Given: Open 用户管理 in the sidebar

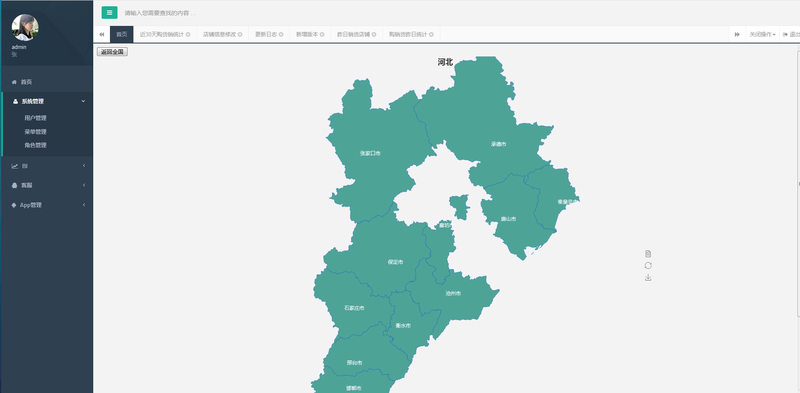Looking at the screenshot, I should click(x=35, y=118).
